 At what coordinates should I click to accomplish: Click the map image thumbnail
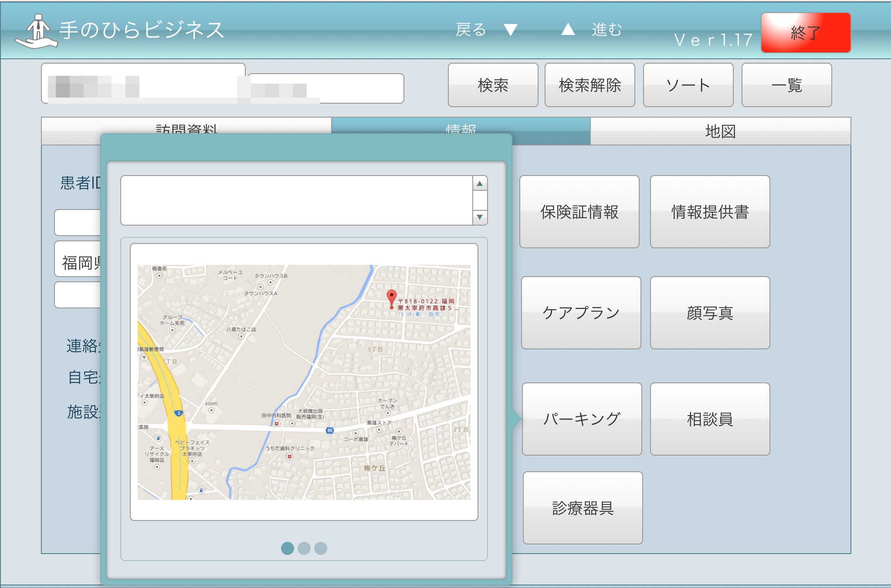pyautogui.click(x=304, y=382)
